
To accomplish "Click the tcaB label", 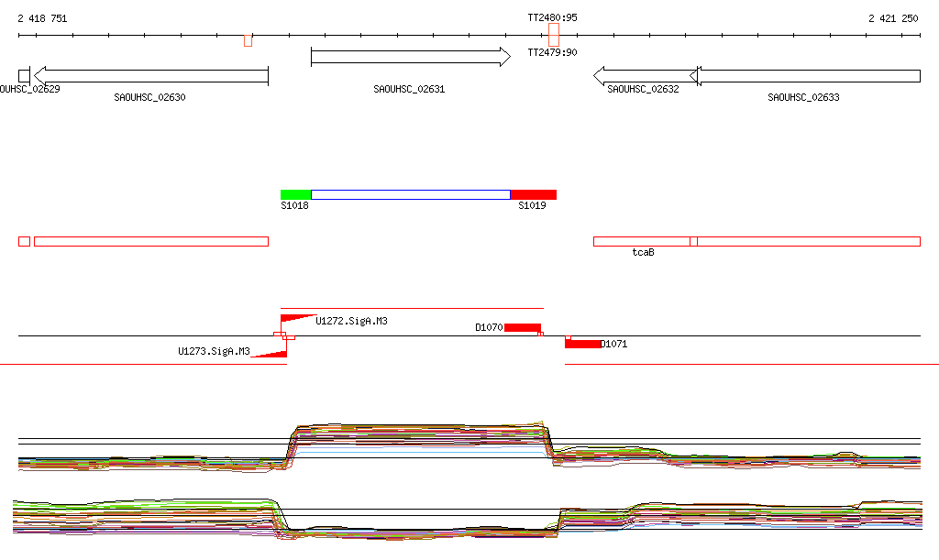I will pyautogui.click(x=643, y=252).
